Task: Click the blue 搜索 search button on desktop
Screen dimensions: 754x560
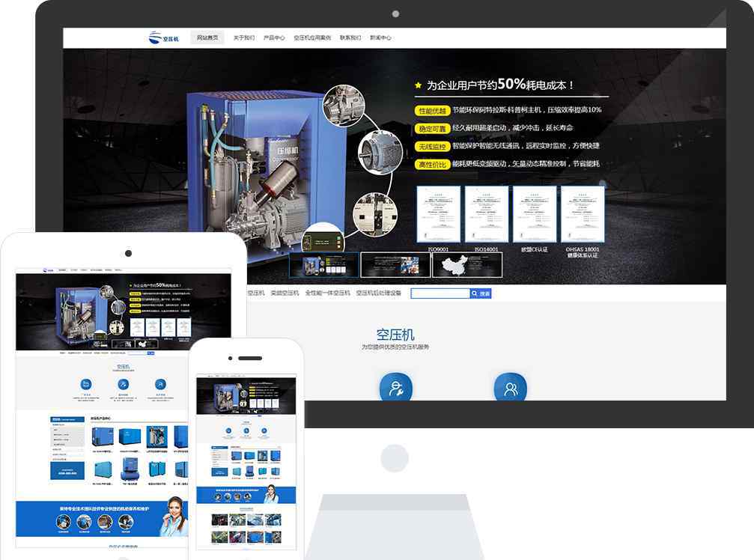Action: [481, 293]
